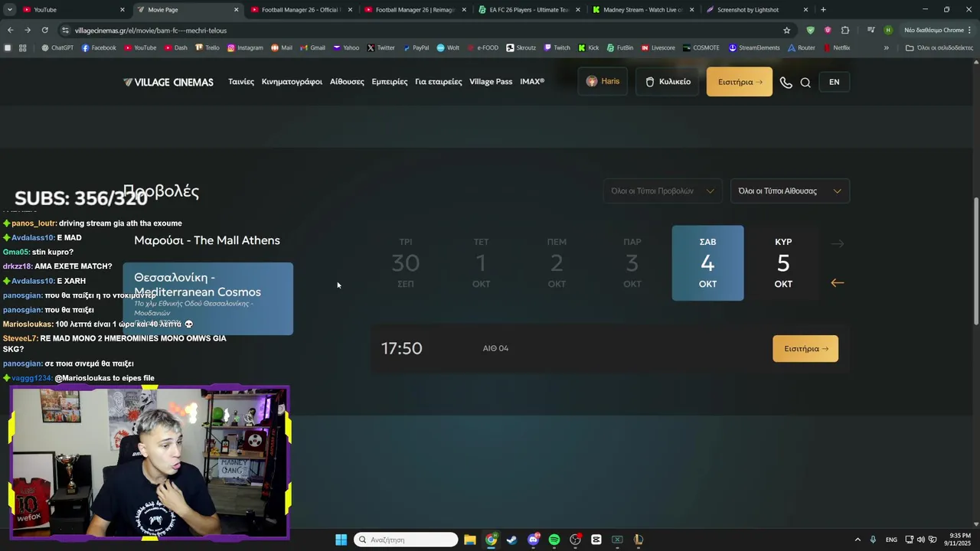
Task: Reload the page with the refresh icon
Action: tap(44, 30)
